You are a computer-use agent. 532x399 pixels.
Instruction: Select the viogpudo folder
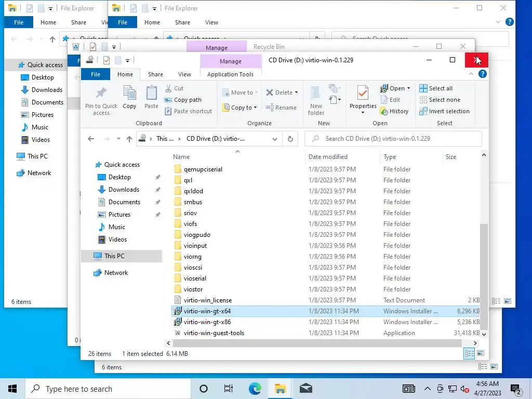(197, 235)
